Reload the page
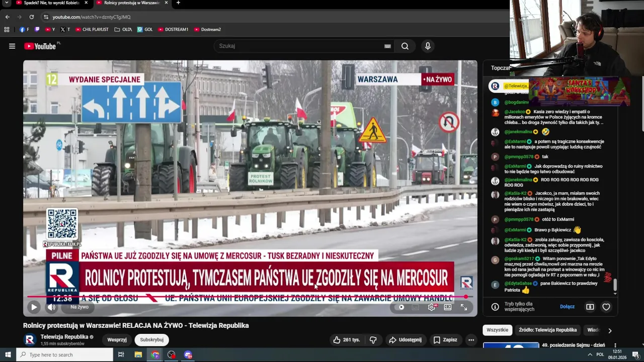644x362 pixels. point(31,17)
